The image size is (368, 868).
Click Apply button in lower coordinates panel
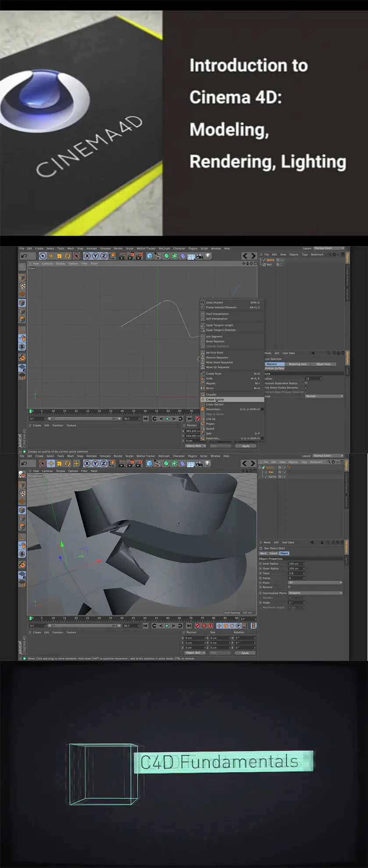[x=245, y=653]
